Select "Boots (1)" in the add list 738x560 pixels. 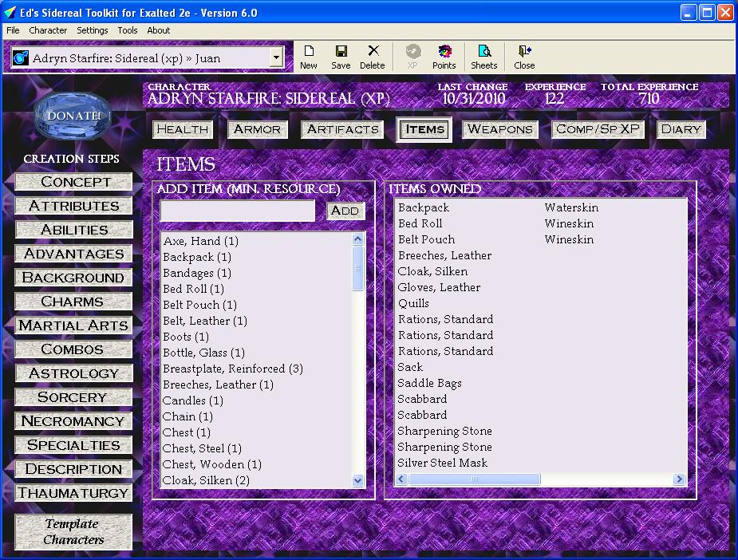[186, 337]
